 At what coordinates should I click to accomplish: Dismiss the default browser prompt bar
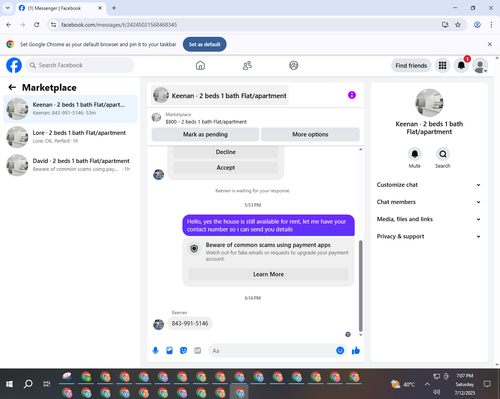click(x=490, y=44)
